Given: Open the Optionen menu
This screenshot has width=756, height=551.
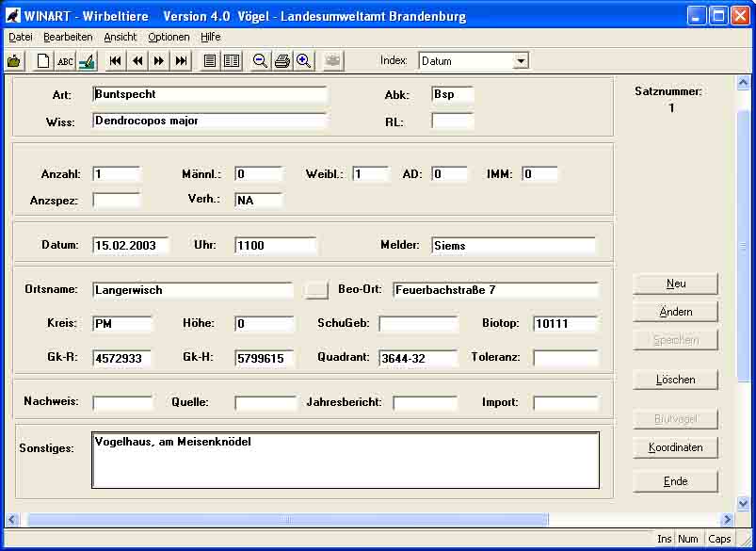Looking at the screenshot, I should pos(169,37).
